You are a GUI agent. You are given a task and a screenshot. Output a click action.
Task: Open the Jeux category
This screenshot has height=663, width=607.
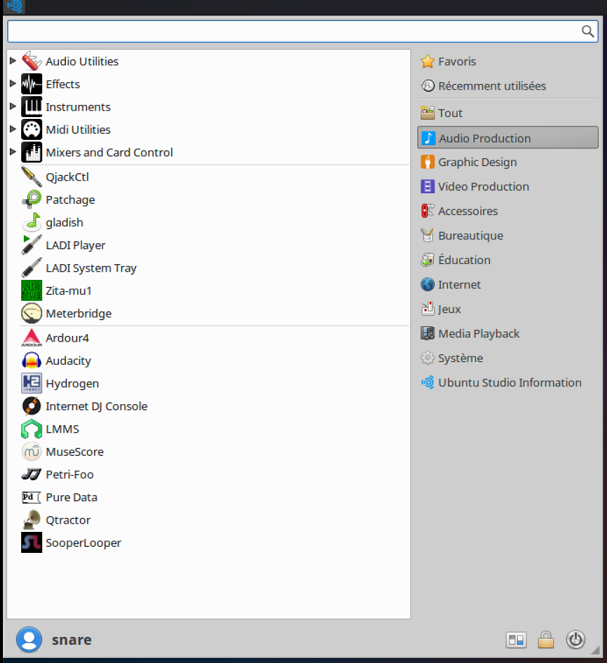pyautogui.click(x=508, y=309)
